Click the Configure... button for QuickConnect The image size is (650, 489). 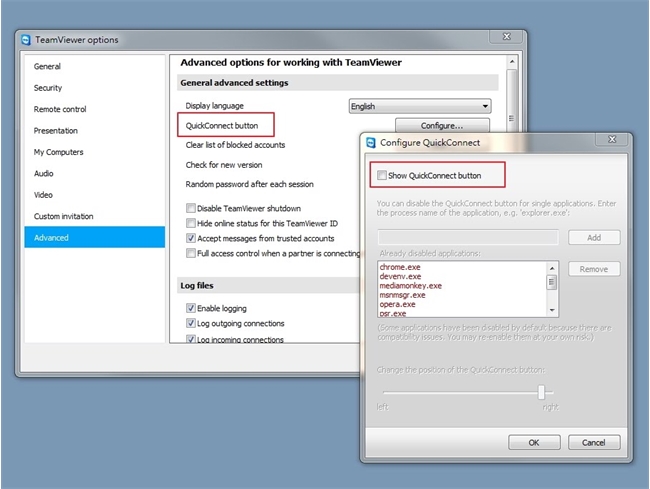click(441, 126)
